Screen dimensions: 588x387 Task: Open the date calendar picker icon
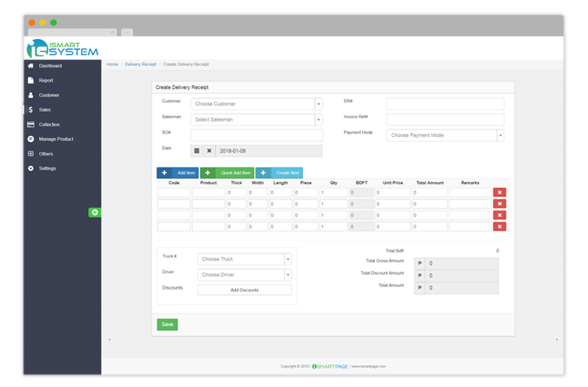tap(196, 151)
